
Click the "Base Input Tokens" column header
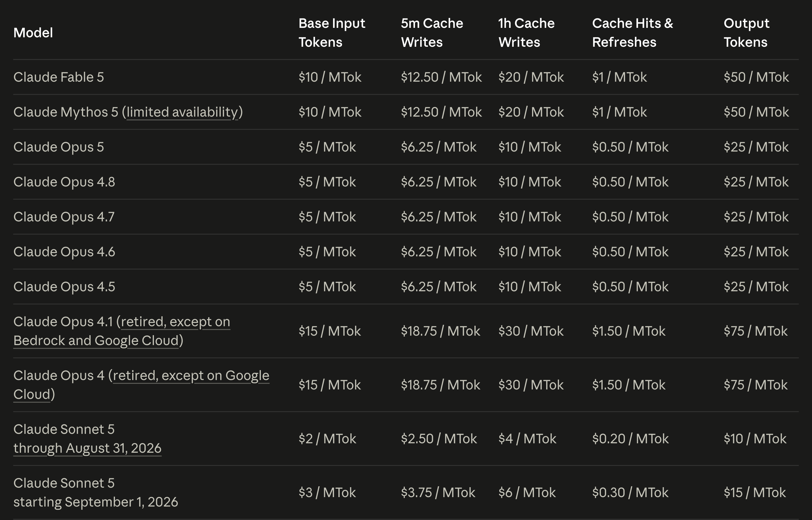(332, 33)
